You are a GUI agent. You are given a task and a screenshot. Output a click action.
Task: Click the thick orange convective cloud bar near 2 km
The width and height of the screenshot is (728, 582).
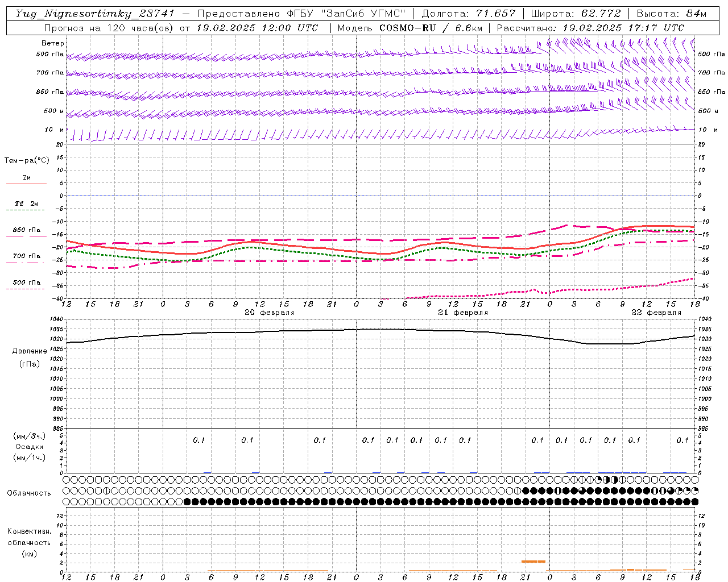pyautogui.click(x=533, y=562)
